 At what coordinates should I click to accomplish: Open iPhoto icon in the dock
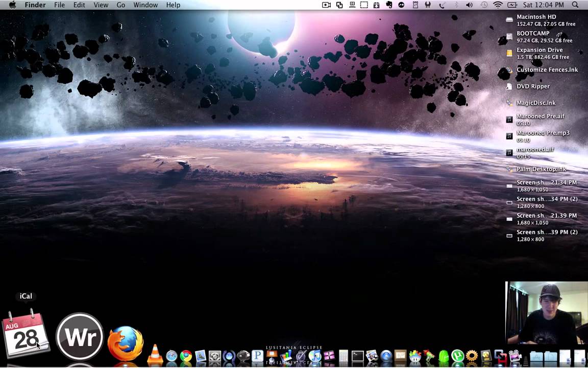click(373, 356)
